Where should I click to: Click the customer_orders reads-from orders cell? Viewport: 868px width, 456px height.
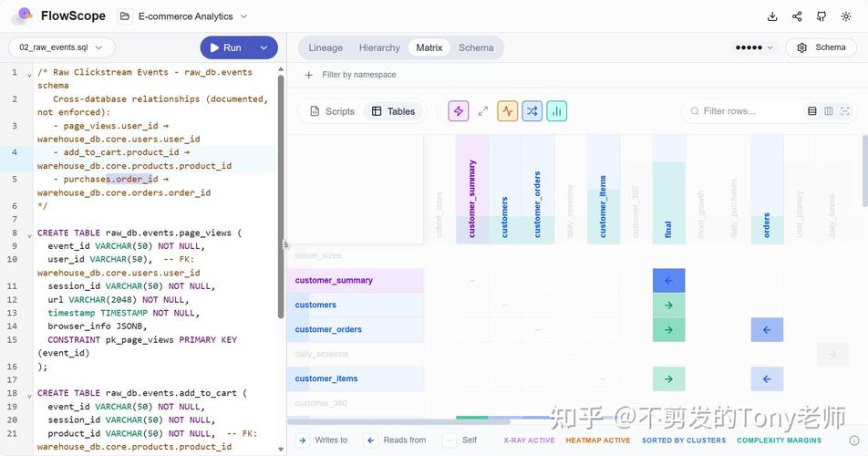point(767,329)
